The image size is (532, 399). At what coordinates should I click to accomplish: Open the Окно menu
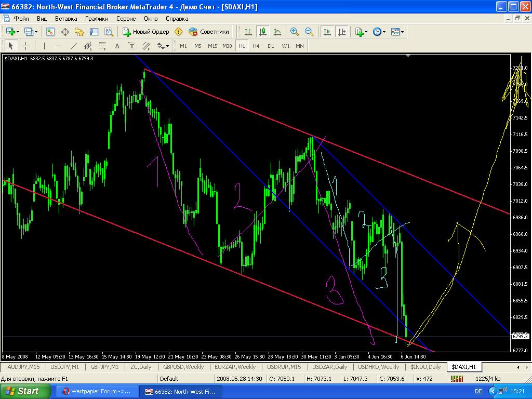pos(151,19)
